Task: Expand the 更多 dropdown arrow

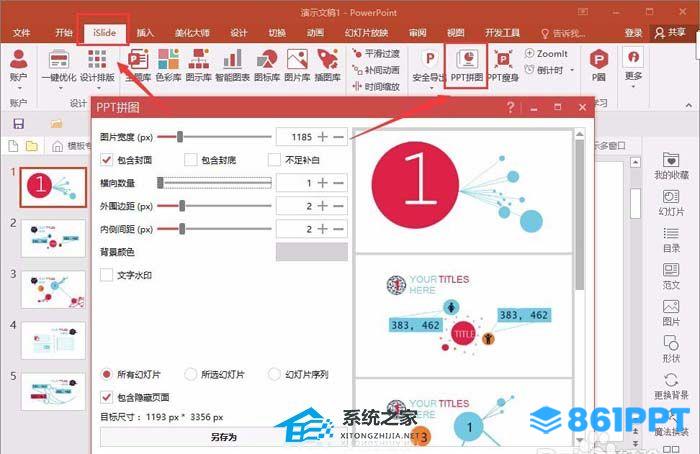Action: tap(633, 86)
